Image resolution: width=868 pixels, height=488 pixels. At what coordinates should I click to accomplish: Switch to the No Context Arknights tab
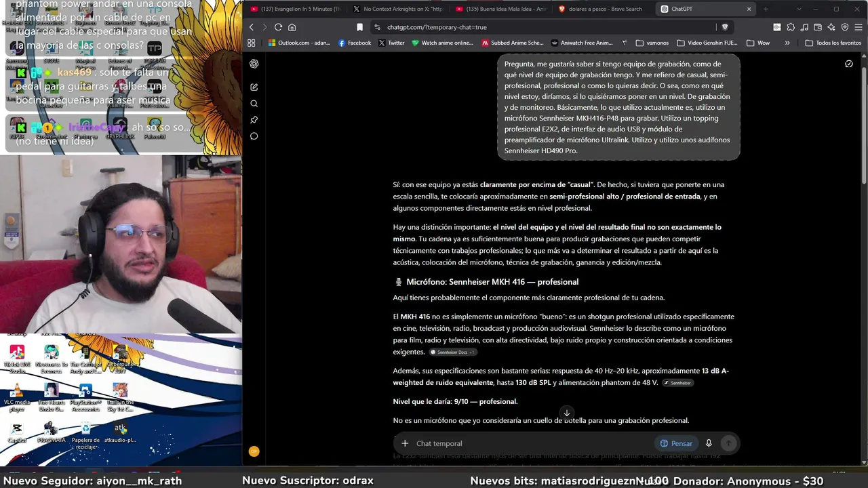[399, 9]
